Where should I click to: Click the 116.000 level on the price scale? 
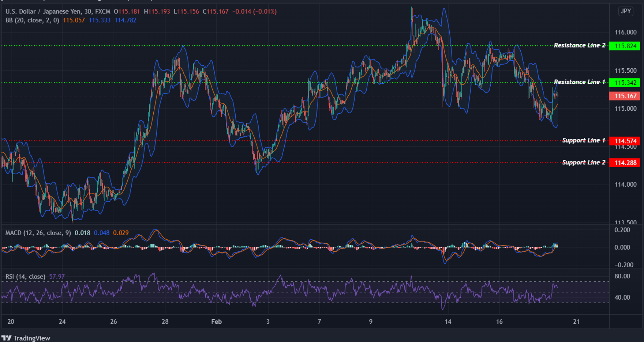(x=625, y=32)
